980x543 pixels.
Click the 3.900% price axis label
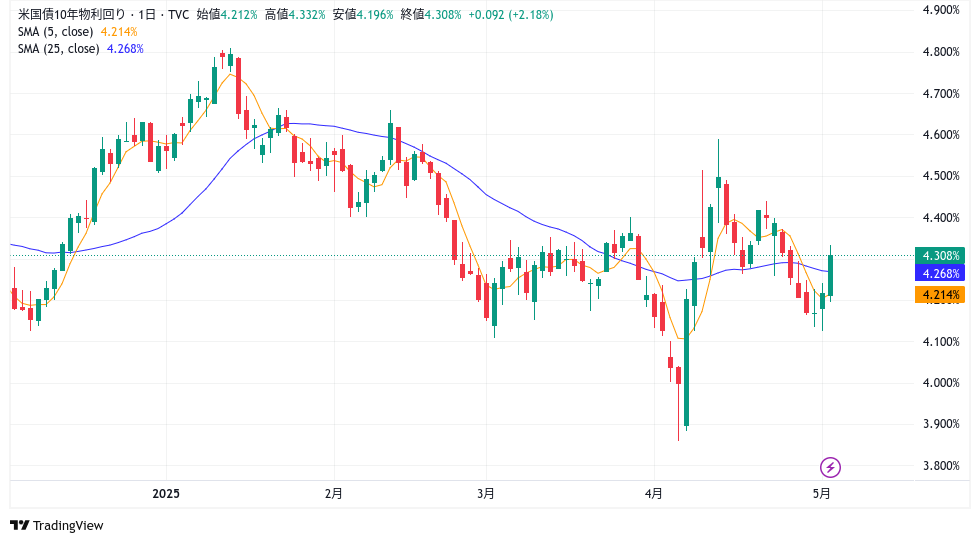(941, 424)
